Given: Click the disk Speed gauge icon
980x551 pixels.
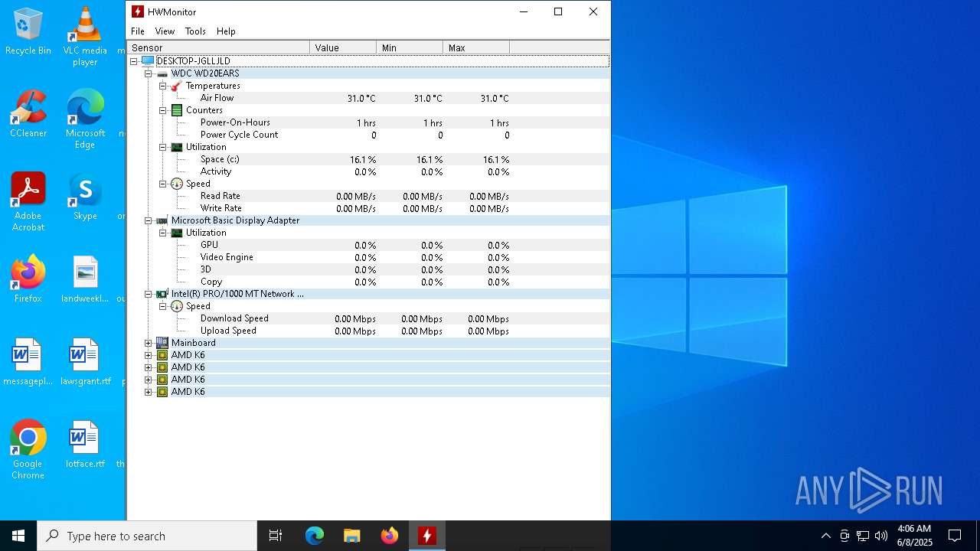Looking at the screenshot, I should [x=177, y=184].
